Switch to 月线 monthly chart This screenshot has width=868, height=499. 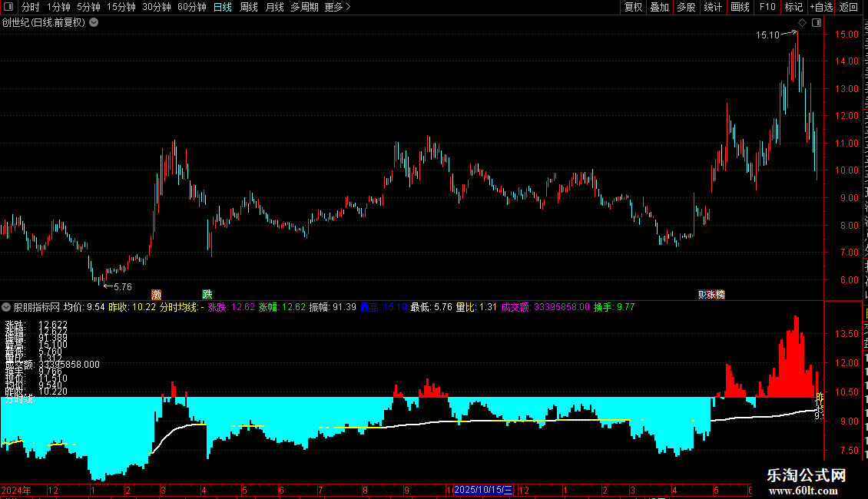point(274,7)
